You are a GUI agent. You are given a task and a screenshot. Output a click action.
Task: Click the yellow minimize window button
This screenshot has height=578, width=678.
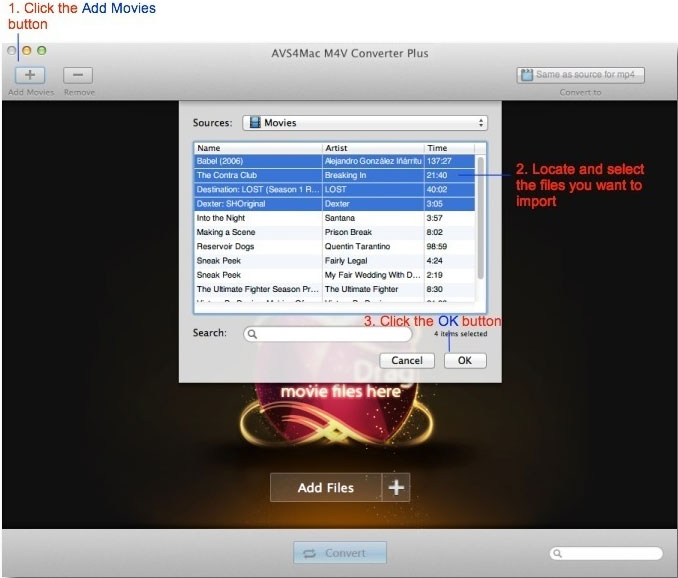(26, 51)
